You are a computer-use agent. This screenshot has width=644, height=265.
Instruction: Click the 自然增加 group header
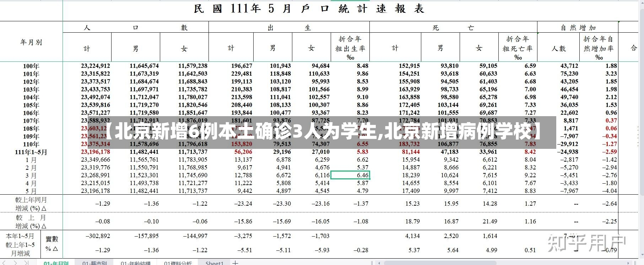(x=578, y=27)
